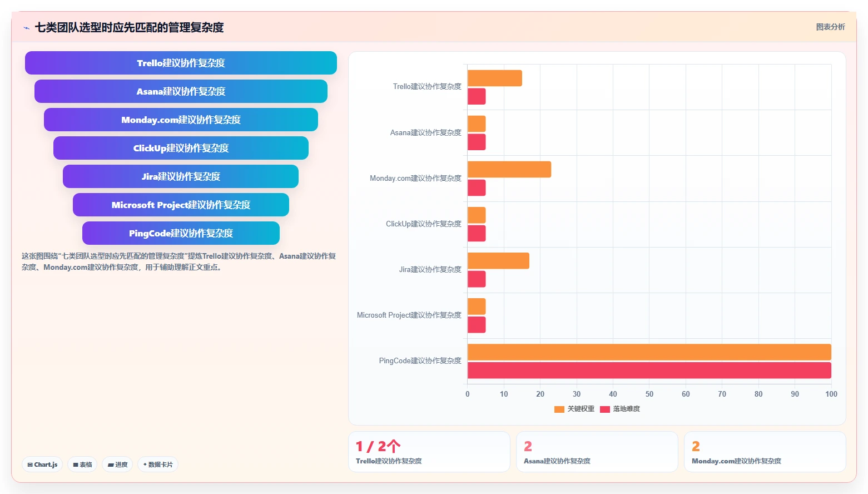Toggle the 落地难度 red legend swatch

point(605,409)
